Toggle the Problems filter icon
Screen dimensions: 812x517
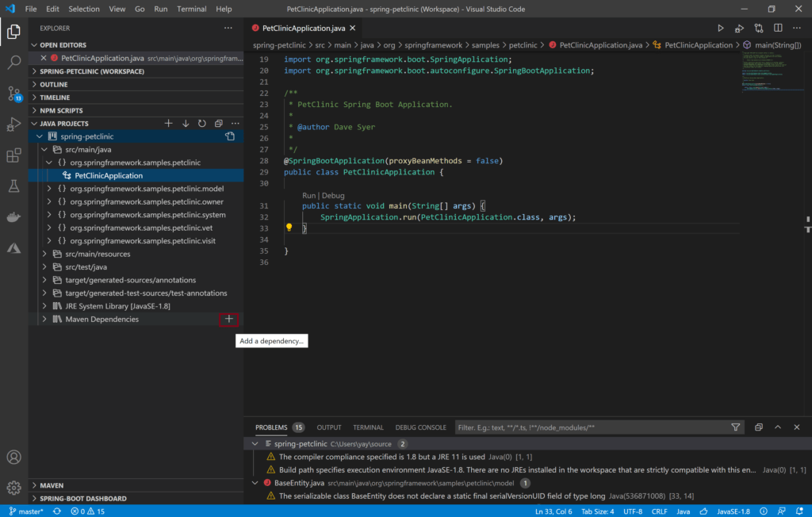coord(736,427)
